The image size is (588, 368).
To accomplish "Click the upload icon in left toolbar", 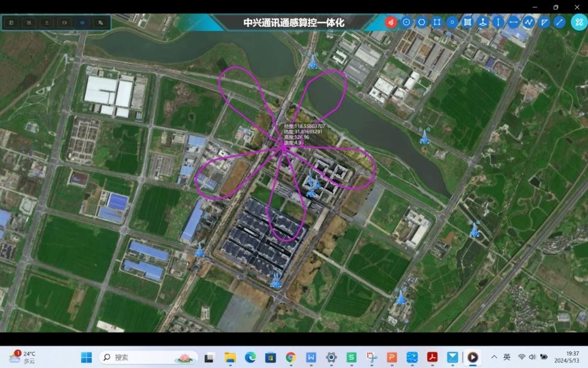I will 47,23.
